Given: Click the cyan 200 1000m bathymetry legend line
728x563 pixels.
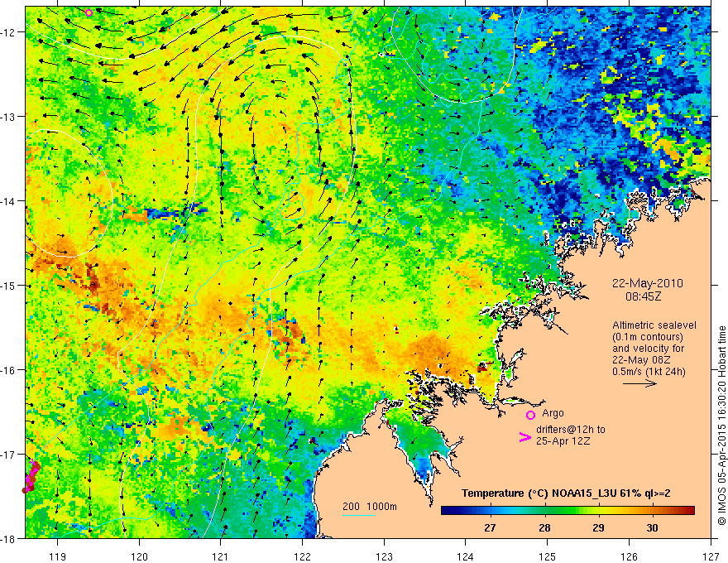Looking at the screenshot, I should [x=359, y=515].
